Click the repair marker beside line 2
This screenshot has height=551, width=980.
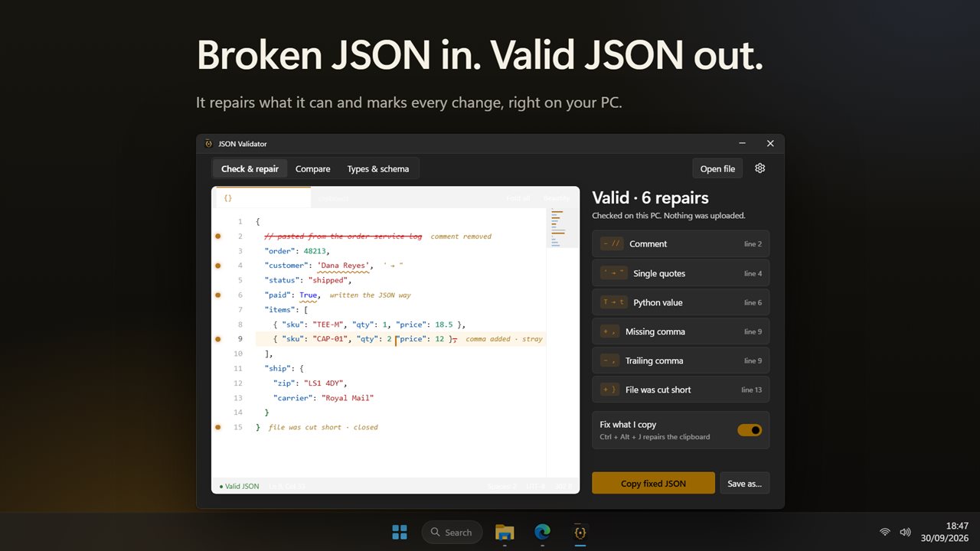[217, 236]
